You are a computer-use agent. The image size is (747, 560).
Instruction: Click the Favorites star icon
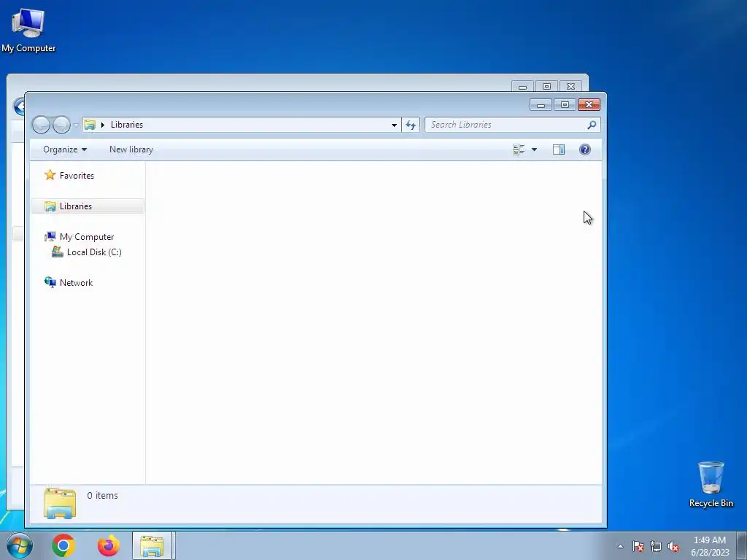[x=50, y=175]
